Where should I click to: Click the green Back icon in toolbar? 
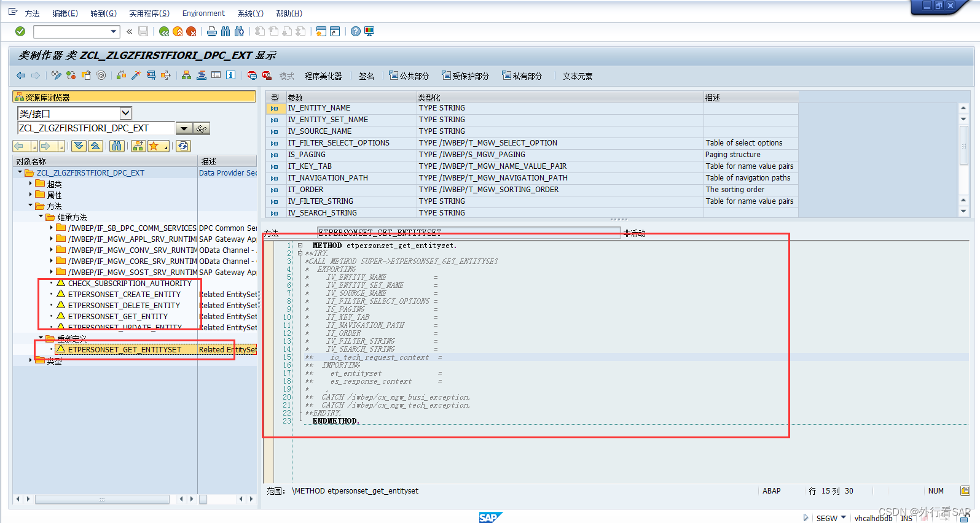[164, 31]
